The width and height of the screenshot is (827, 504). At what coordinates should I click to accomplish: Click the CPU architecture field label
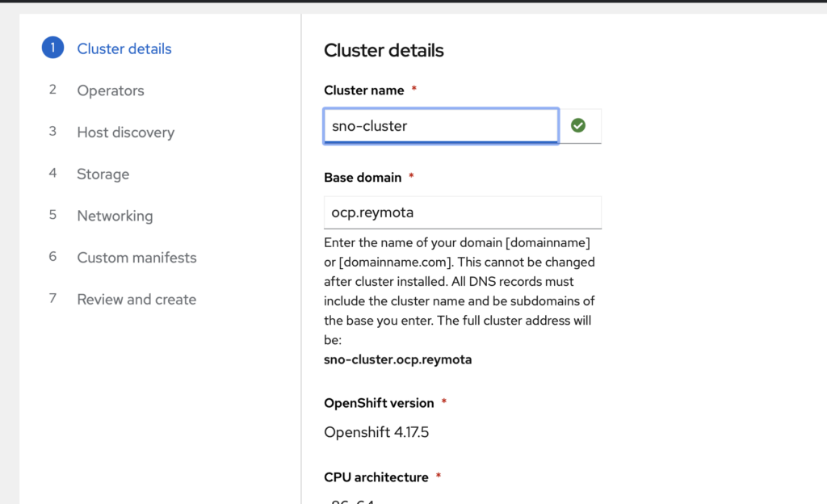tap(376, 477)
